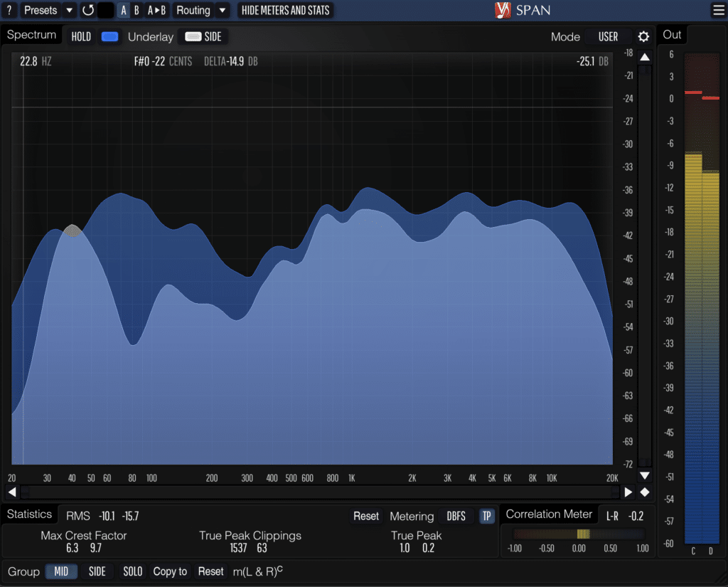Screen dimensions: 728x587
Task: Click Reset in Statistics panel
Action: pyautogui.click(x=366, y=516)
